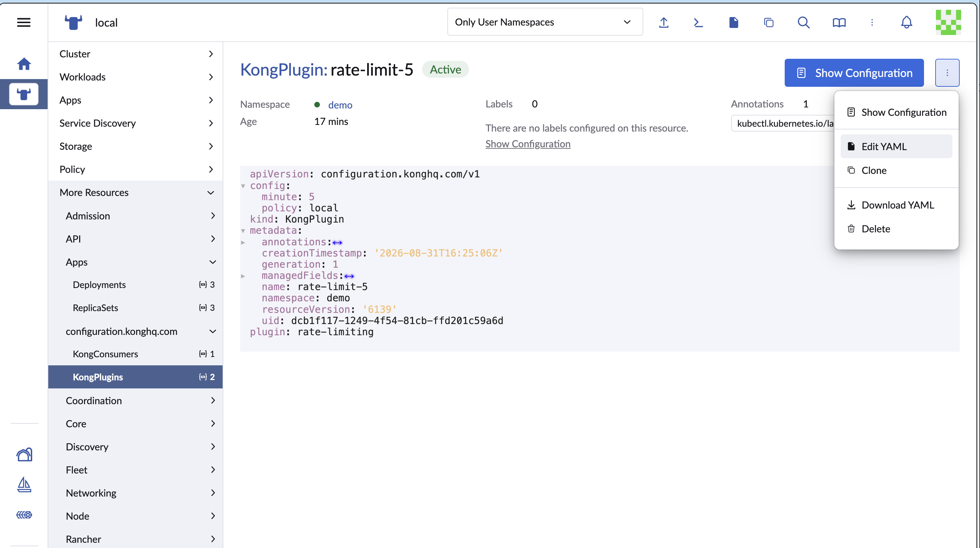Open the kubectl shell icon
The image size is (980, 548).
point(698,22)
